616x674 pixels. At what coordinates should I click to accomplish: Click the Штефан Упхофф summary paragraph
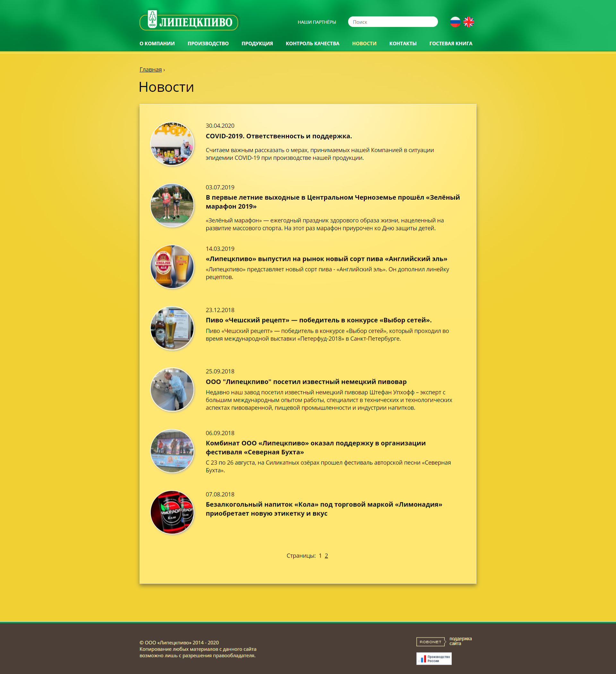coord(329,400)
